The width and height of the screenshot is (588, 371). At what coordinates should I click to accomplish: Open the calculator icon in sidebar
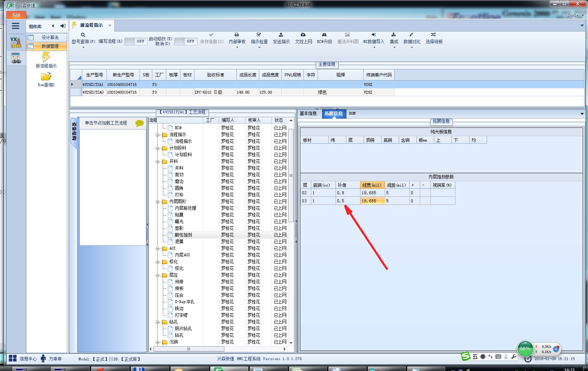pos(16,58)
